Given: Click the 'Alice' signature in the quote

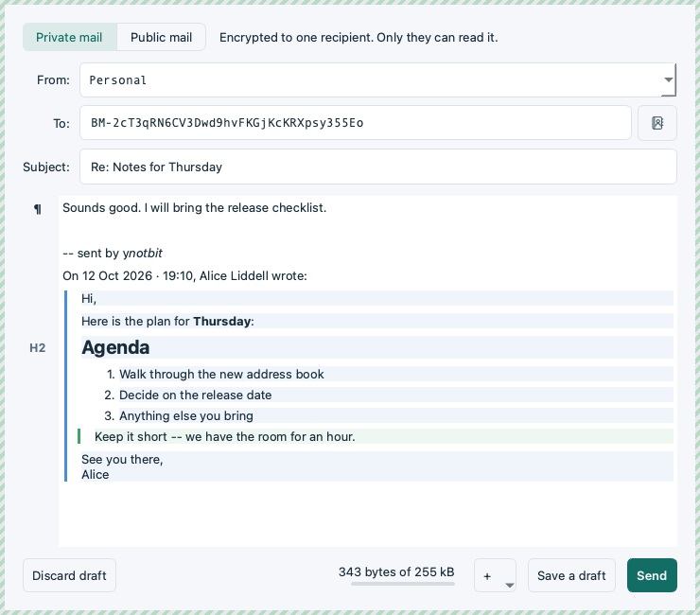Looking at the screenshot, I should (x=96, y=474).
